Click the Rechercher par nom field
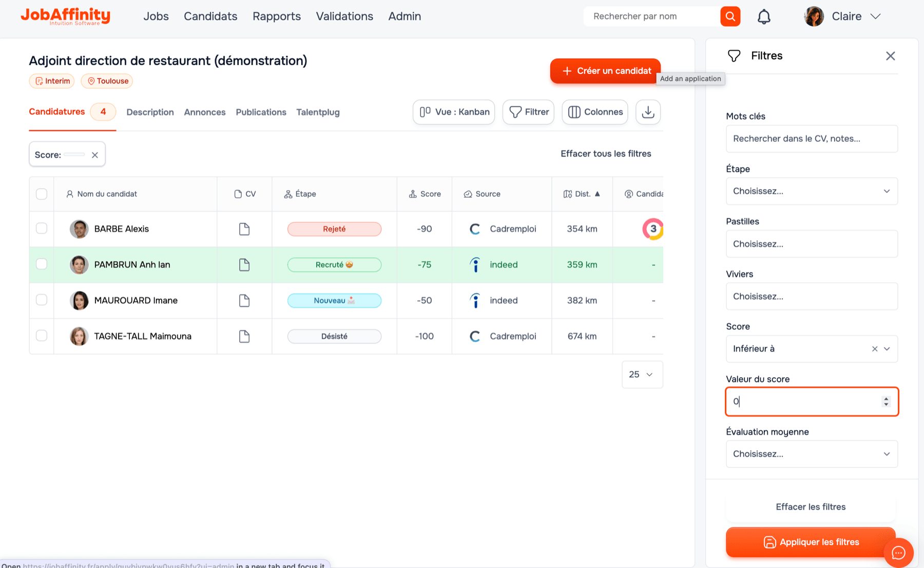 (652, 16)
